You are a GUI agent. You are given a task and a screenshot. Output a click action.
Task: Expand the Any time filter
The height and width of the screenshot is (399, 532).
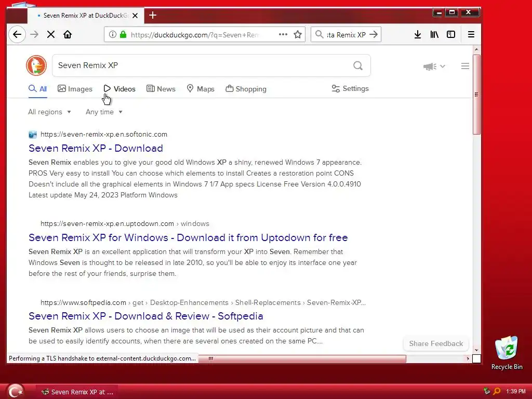coord(104,112)
